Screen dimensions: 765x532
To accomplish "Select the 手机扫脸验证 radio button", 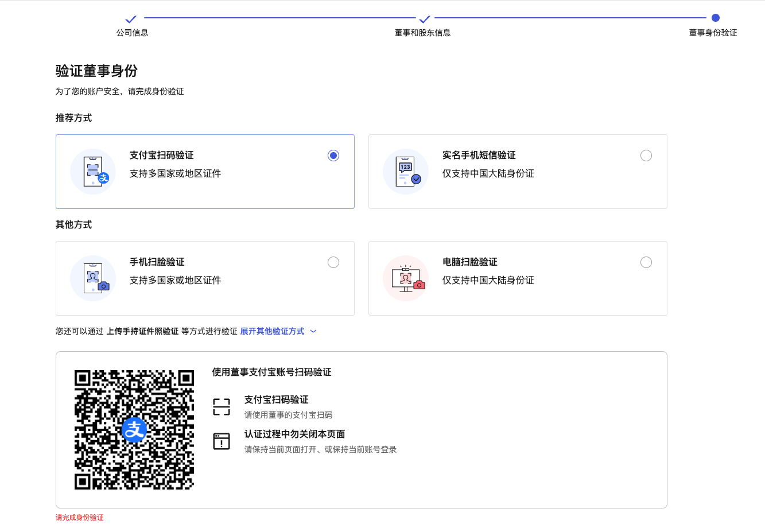I will pyautogui.click(x=333, y=262).
